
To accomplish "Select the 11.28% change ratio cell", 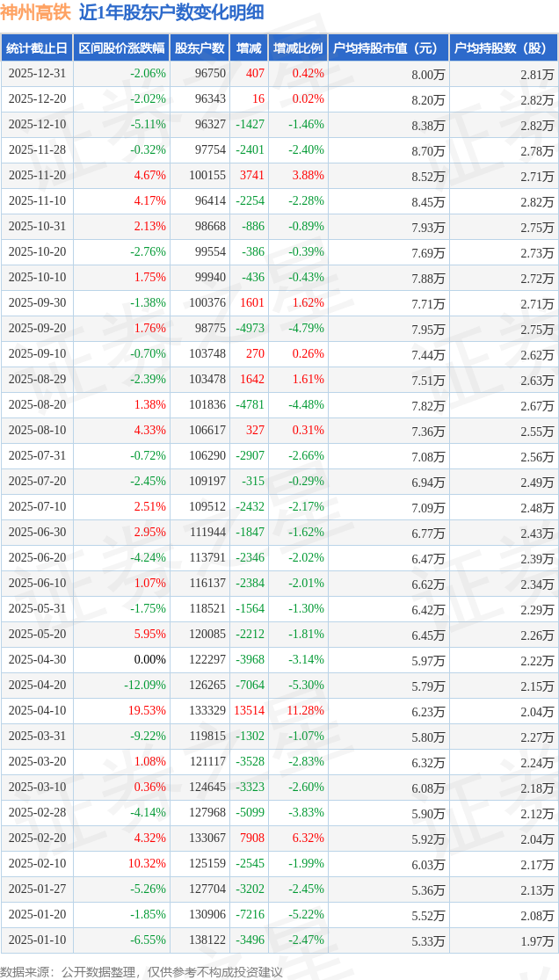I will click(305, 711).
